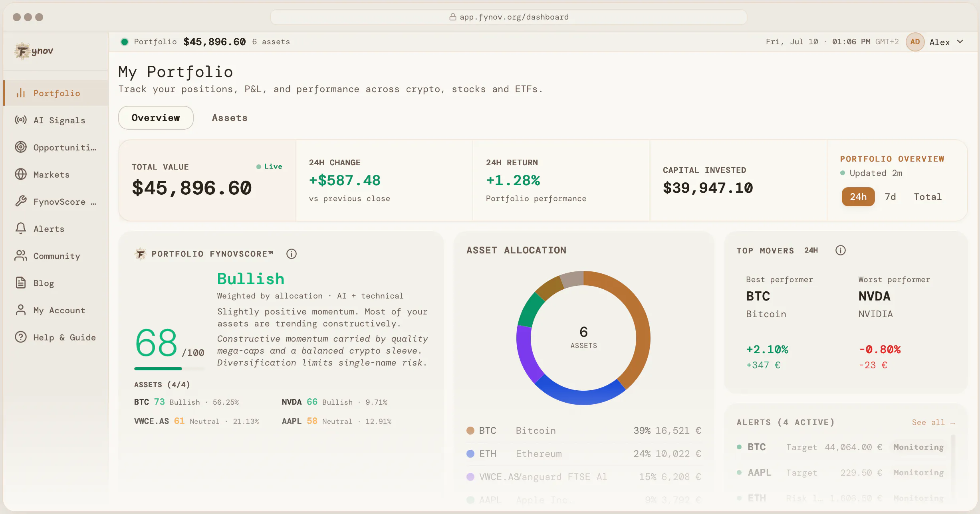Switch to the Overview tab
The width and height of the screenshot is (980, 514).
tap(156, 118)
